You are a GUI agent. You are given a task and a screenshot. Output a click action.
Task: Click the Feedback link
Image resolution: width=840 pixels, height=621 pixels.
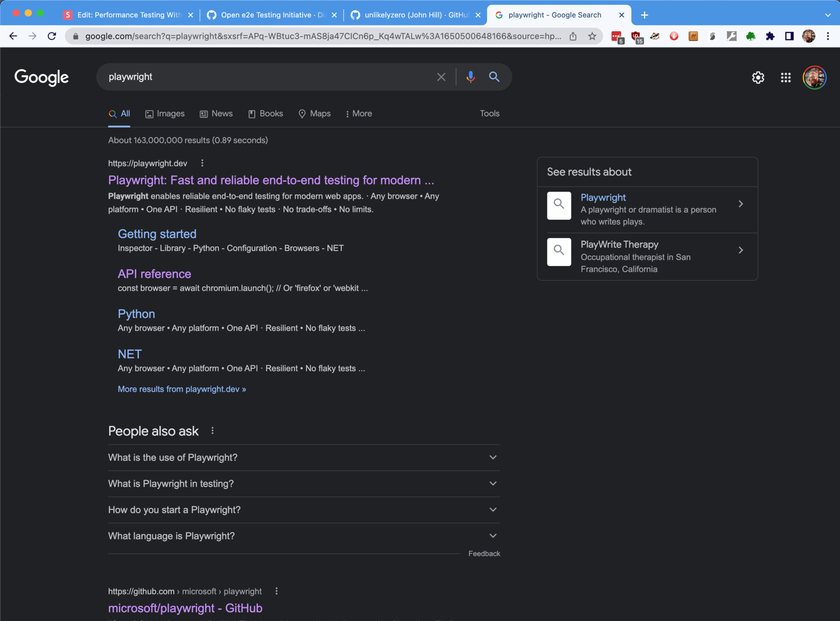coord(484,554)
